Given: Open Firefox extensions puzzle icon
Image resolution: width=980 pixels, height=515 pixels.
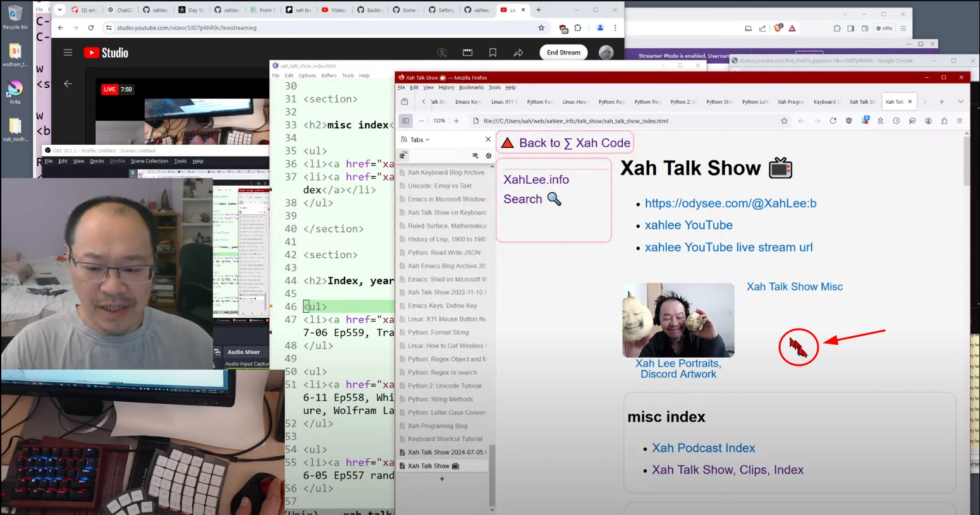Looking at the screenshot, I should (x=944, y=121).
